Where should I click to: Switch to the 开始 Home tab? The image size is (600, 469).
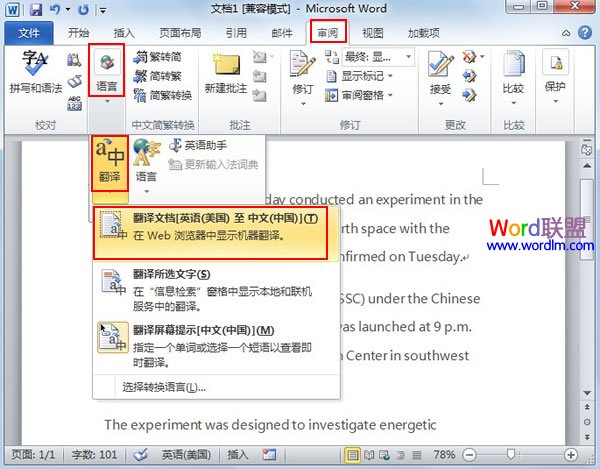(78, 33)
